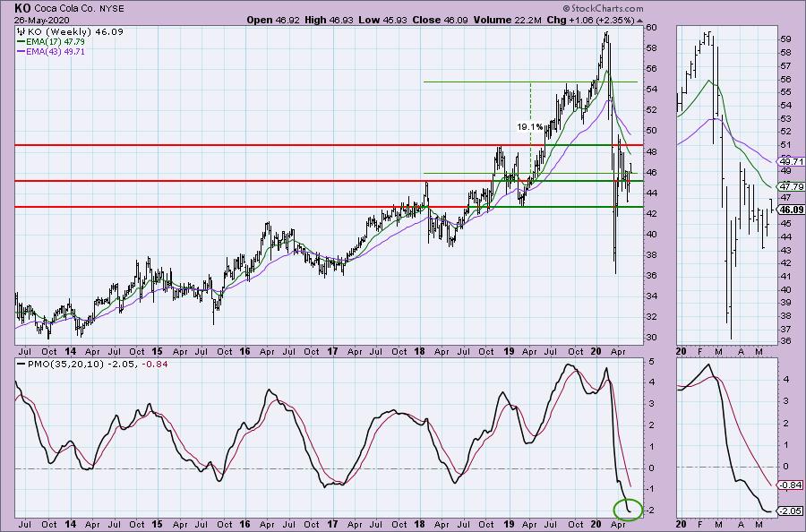Click the Open 46.92 value
Image resolution: width=806 pixels, height=532 pixels.
(x=274, y=20)
